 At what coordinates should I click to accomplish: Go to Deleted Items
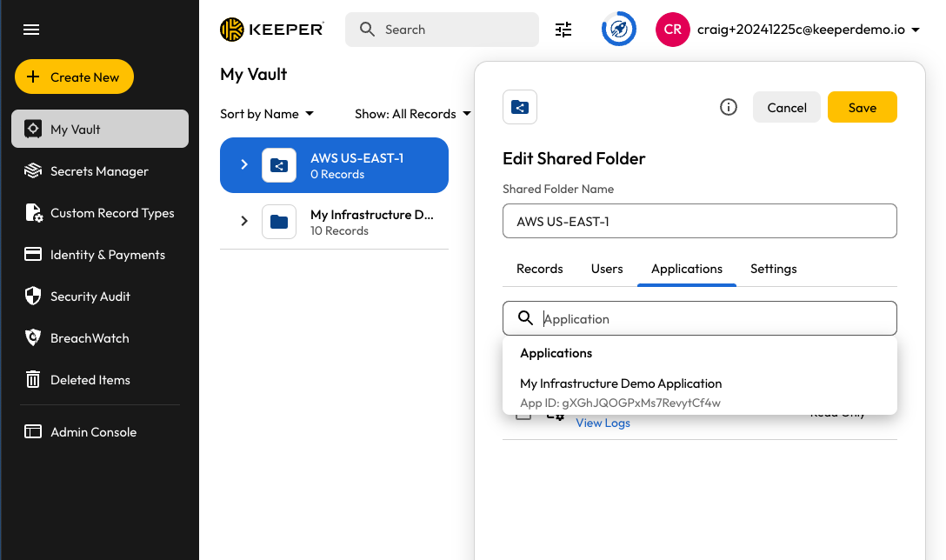coord(90,380)
